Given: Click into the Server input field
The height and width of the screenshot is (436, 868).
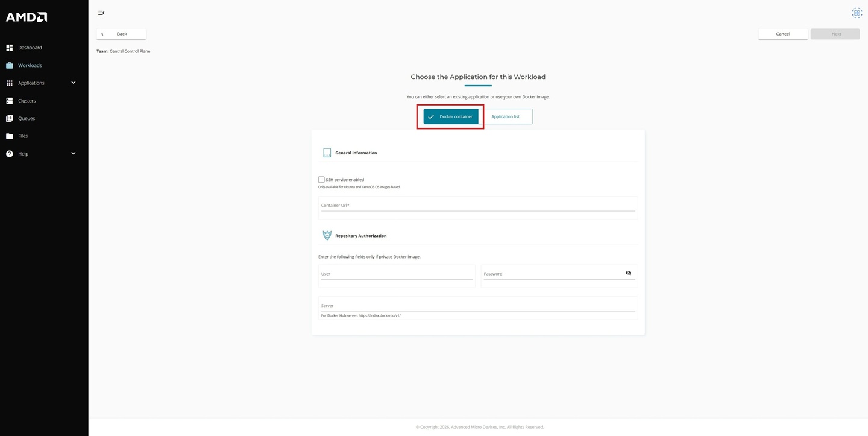Looking at the screenshot, I should (477, 306).
